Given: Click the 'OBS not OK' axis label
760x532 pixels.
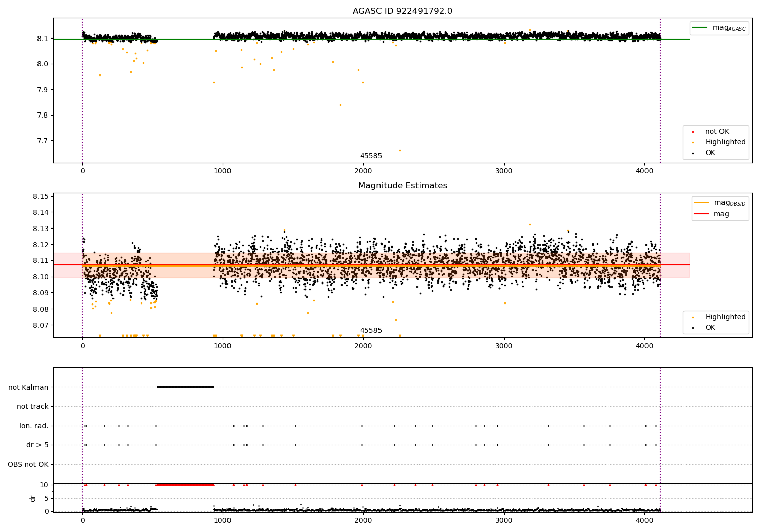Looking at the screenshot, I should click(28, 465).
